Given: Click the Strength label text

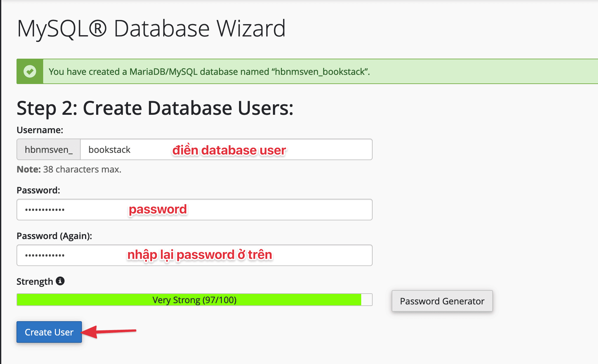Looking at the screenshot, I should (35, 282).
